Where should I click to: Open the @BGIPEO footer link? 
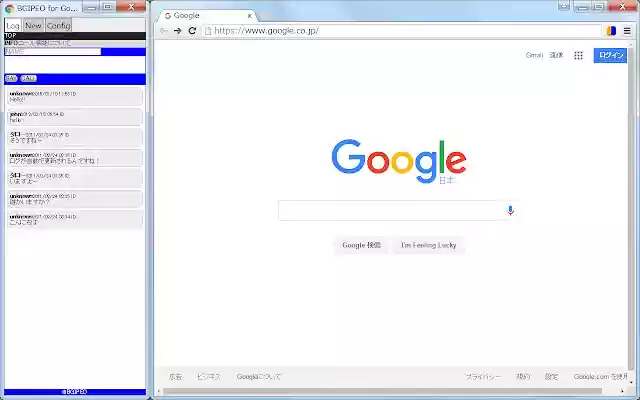click(74, 392)
